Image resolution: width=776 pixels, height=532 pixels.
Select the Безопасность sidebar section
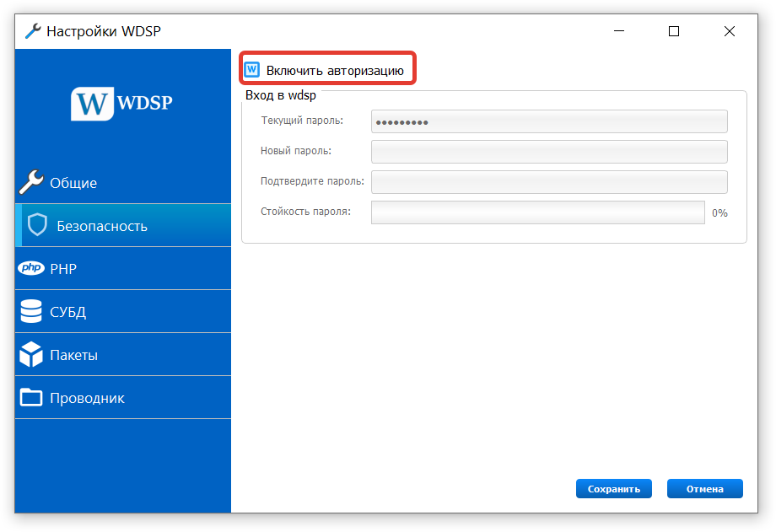coord(123,225)
